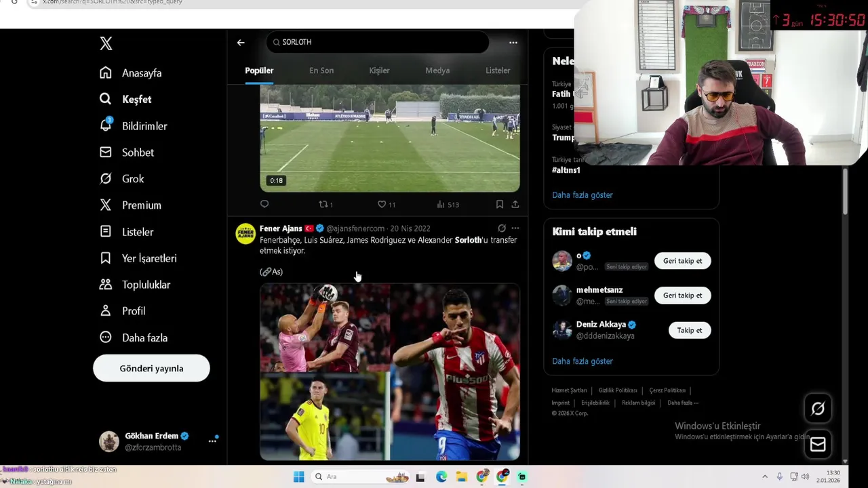The width and height of the screenshot is (868, 488).
Task: Click Takip et for Deniz Akkaya
Action: tap(690, 330)
